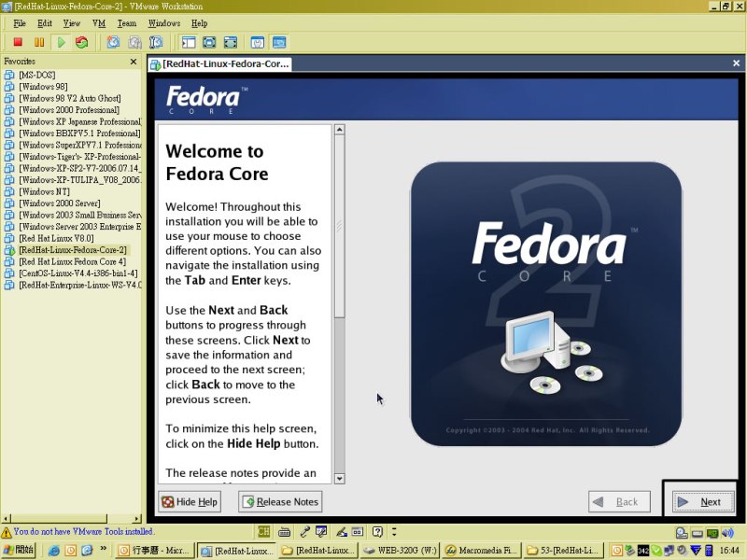Select [Windows 2000 Professional] favorite
The height and width of the screenshot is (560, 747).
[x=69, y=110]
